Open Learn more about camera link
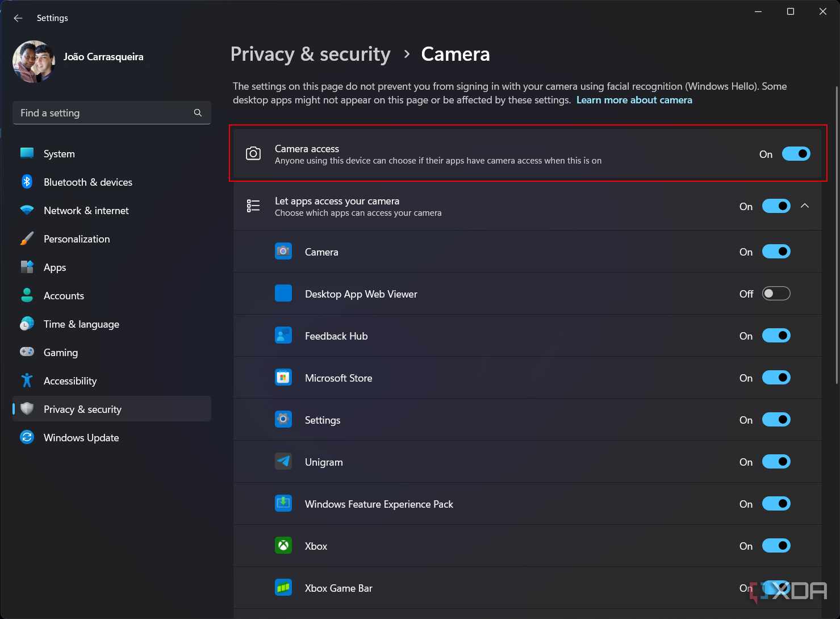Viewport: 840px width, 619px height. point(634,100)
